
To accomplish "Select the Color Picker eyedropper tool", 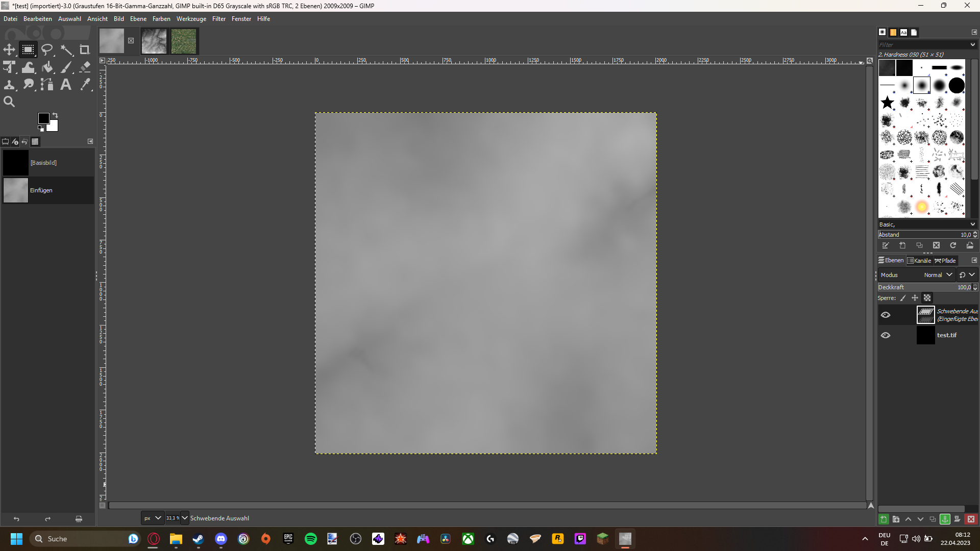I will point(85,84).
